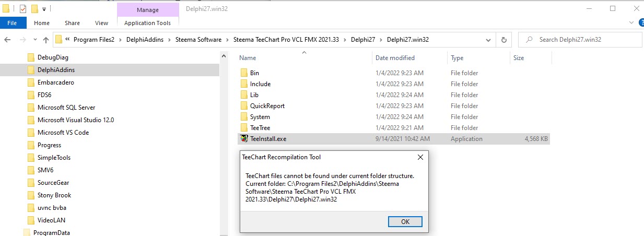Select FDS6 folder in tree
Screen dimensions: 644x236
pyautogui.click(x=44, y=95)
